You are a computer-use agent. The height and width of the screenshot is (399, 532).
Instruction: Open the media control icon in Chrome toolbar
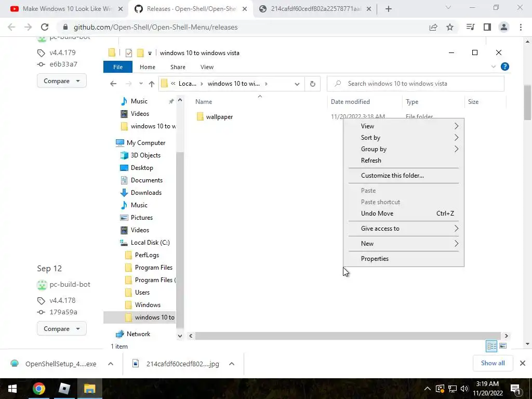pyautogui.click(x=470, y=27)
